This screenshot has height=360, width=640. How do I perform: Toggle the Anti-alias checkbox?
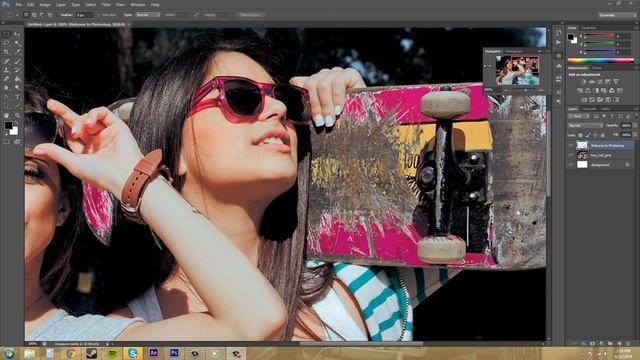coord(100,15)
